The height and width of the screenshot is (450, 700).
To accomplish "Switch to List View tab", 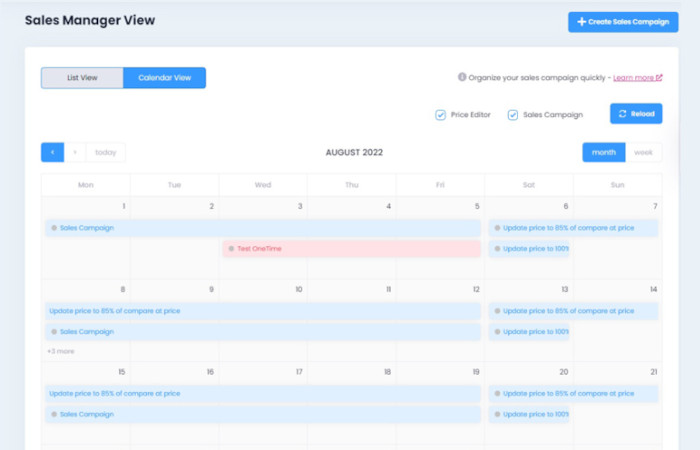I will (82, 78).
